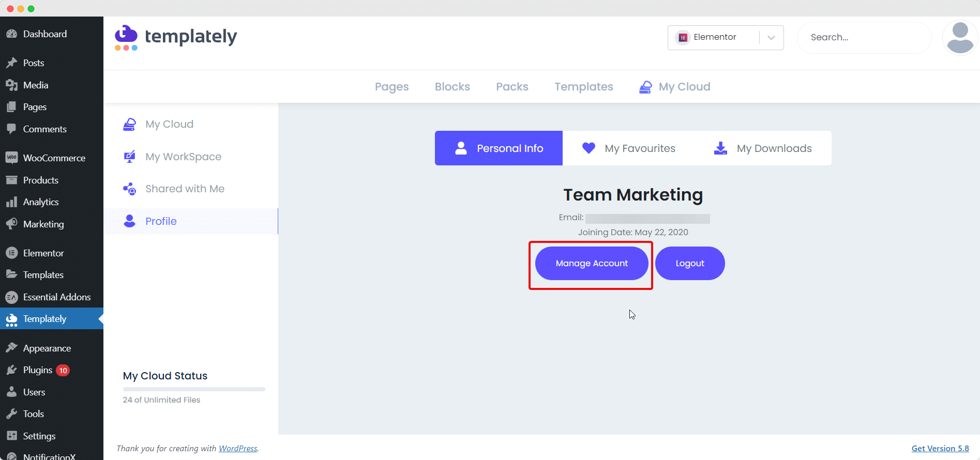Viewport: 980px width, 460px height.
Task: Click the Get Version 5.8 link
Action: 940,449
